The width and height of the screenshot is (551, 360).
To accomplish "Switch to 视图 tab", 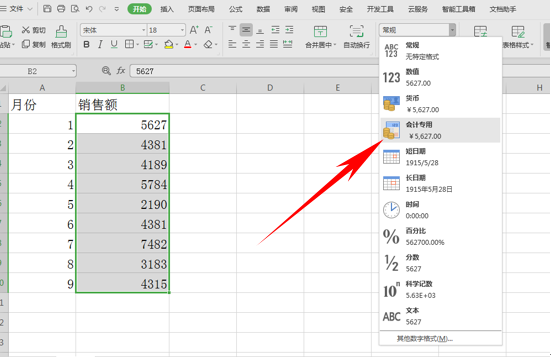I will tap(318, 9).
